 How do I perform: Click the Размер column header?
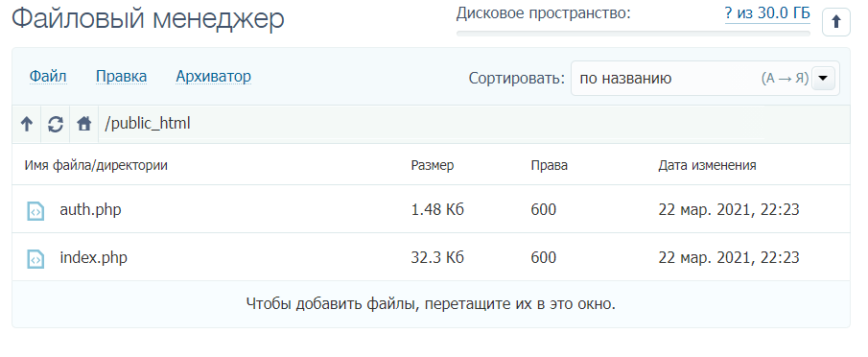(433, 165)
